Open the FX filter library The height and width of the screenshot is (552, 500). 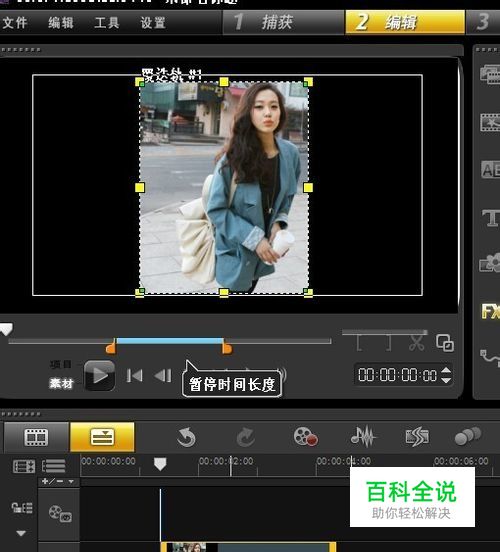point(491,311)
